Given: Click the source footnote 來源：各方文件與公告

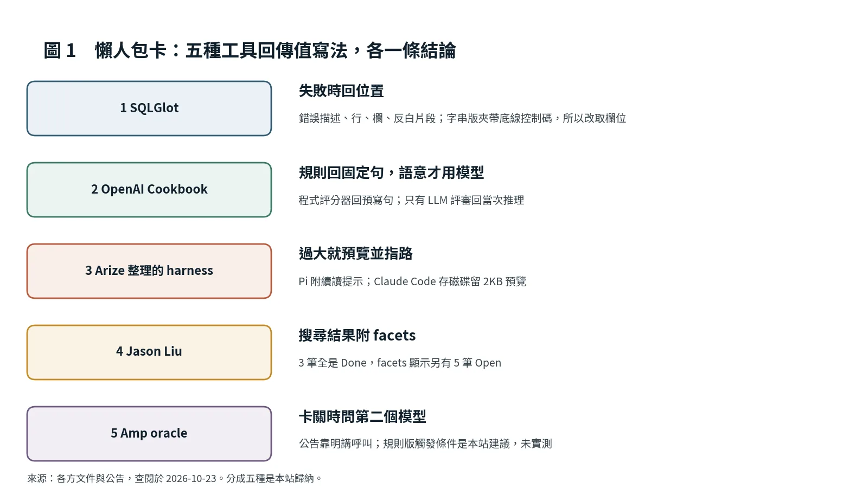Looking at the screenshot, I should [x=175, y=478].
